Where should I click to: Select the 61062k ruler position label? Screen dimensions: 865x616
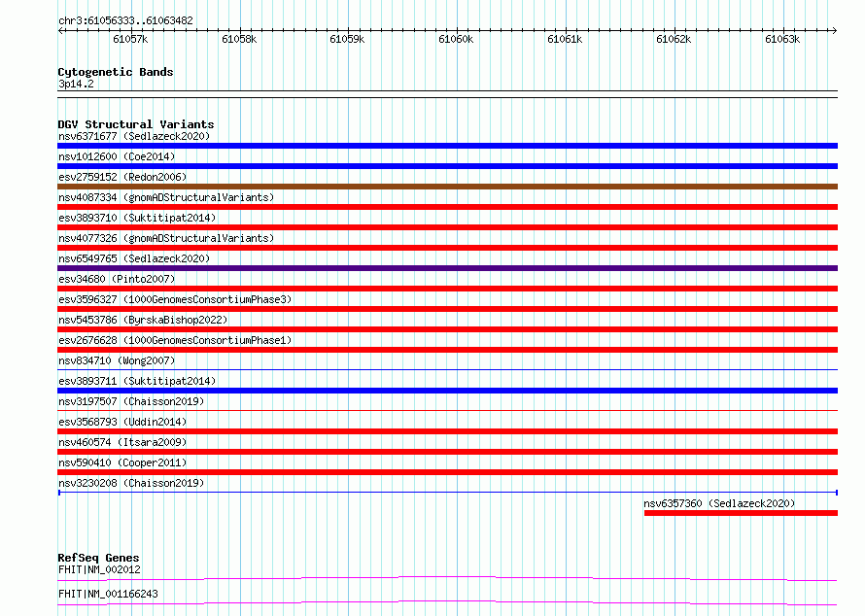point(674,39)
